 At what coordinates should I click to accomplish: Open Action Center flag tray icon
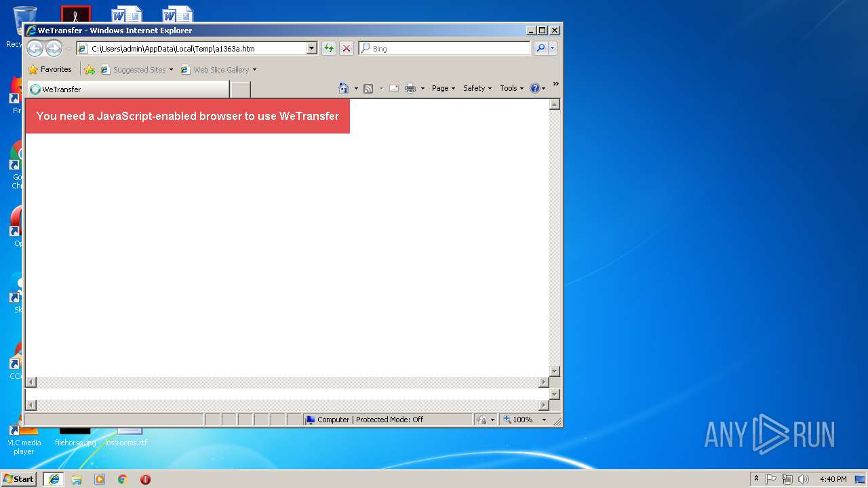coord(771,479)
